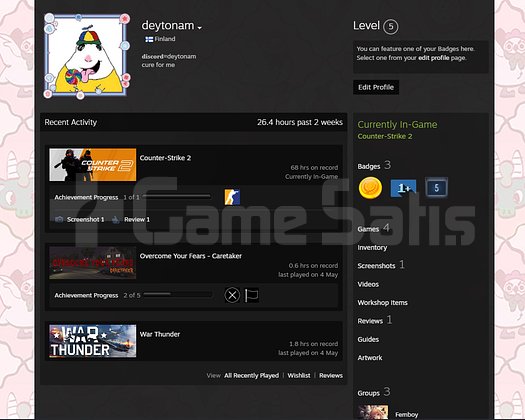
Task: Expand the deytonam username dropdown arrow
Action: [x=200, y=28]
